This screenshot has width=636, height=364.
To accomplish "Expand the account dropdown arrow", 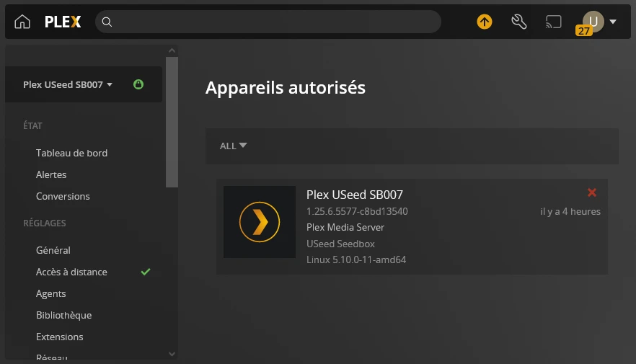I will coord(613,22).
